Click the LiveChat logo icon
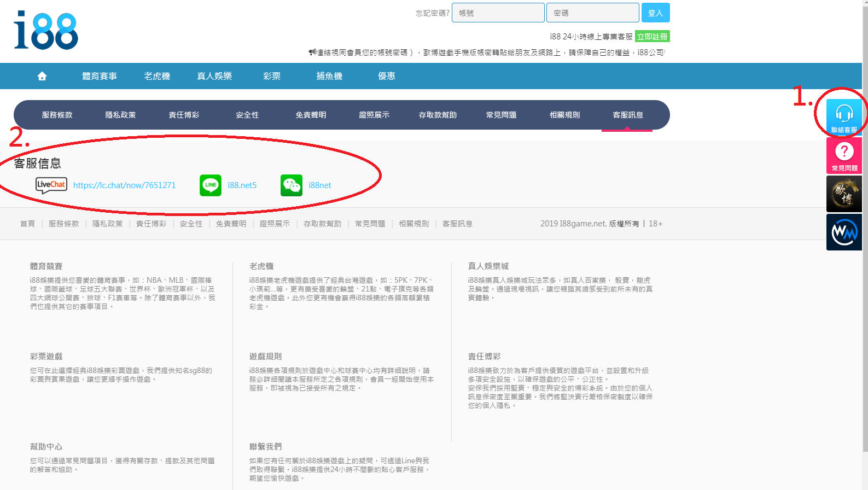Viewport: 868px width, 490px height. (51, 185)
